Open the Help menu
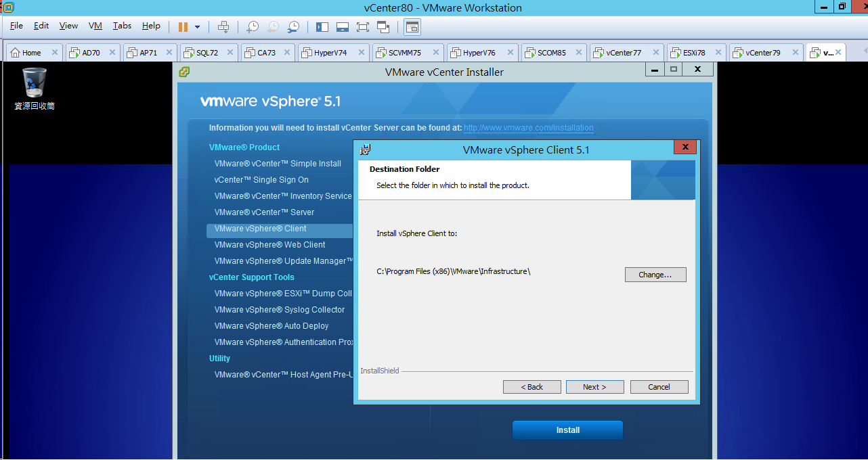 pyautogui.click(x=151, y=26)
